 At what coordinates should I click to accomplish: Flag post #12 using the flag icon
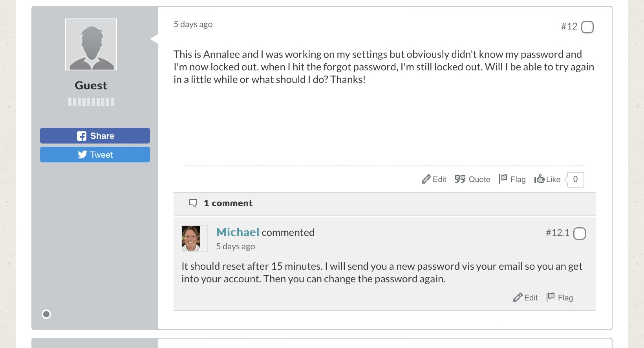pyautogui.click(x=503, y=179)
